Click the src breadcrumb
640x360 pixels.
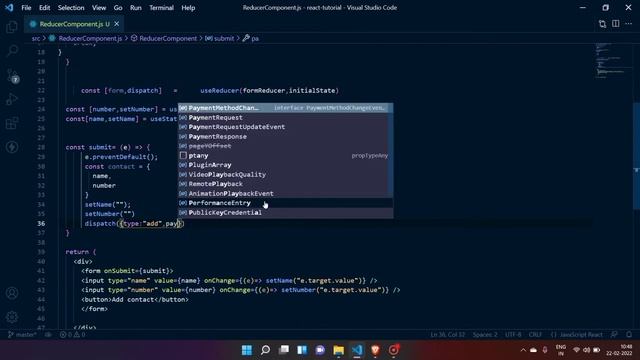tap(36, 38)
